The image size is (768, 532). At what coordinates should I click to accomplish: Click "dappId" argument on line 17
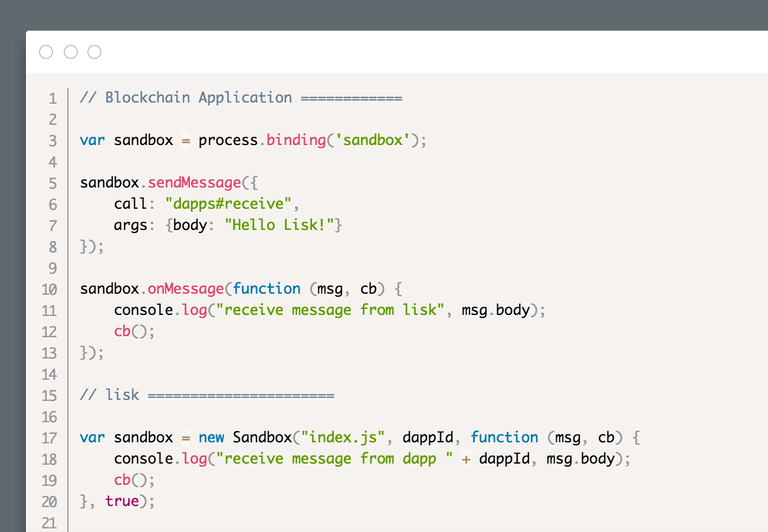[x=428, y=437]
